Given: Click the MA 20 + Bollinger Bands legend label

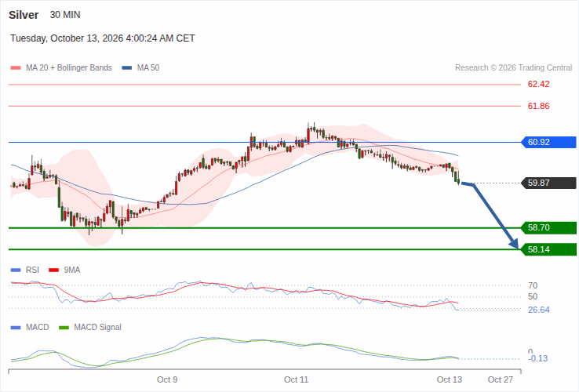Looking at the screenshot, I should point(69,68).
